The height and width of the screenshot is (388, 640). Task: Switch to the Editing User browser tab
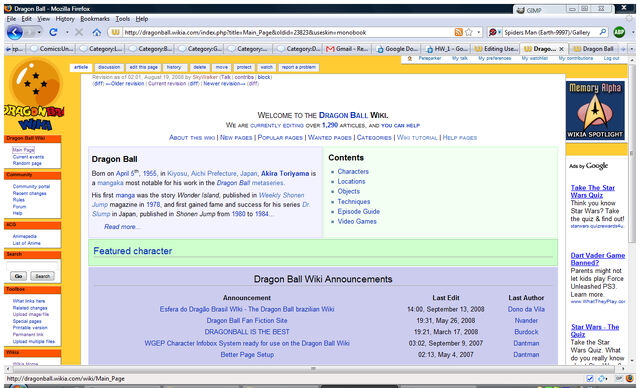(x=496, y=49)
